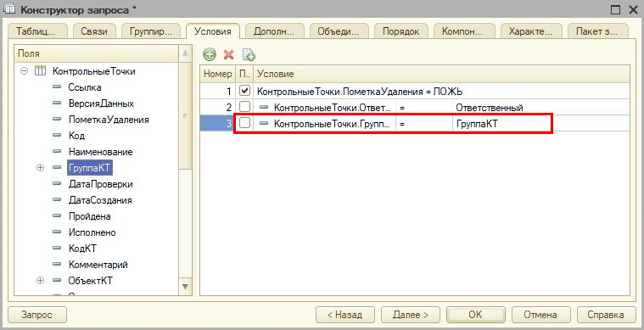Go back with the Назад button
This screenshot has height=330, width=644.
click(345, 315)
